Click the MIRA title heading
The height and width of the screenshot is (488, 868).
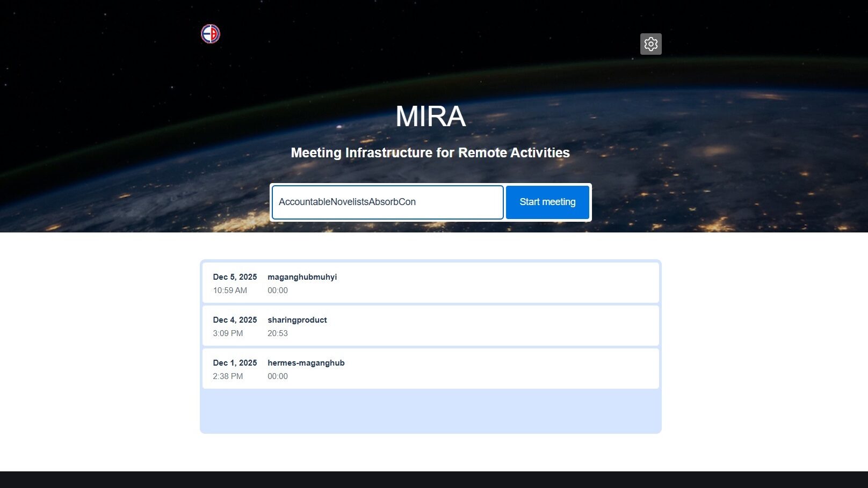430,116
